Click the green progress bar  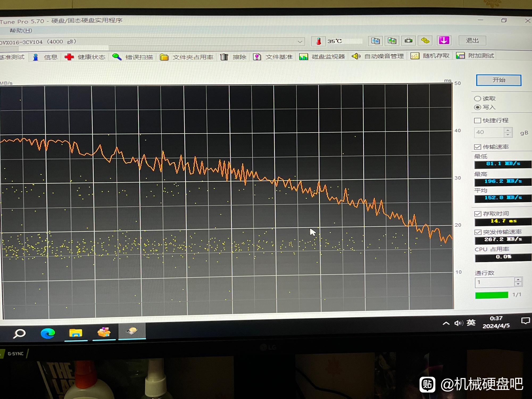[x=492, y=295]
